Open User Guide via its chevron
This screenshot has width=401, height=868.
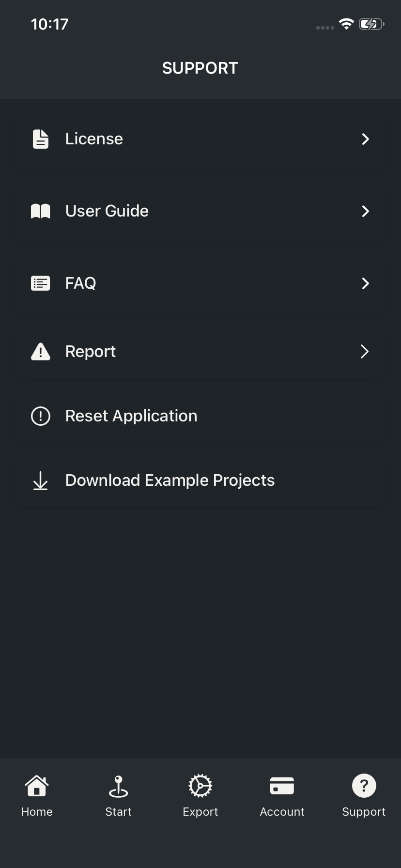click(366, 211)
